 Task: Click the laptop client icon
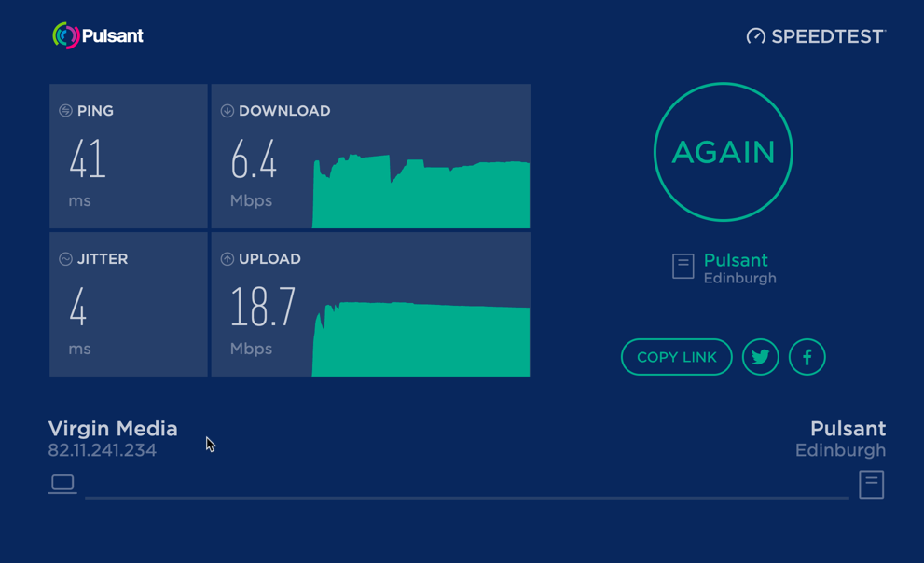coord(62,484)
